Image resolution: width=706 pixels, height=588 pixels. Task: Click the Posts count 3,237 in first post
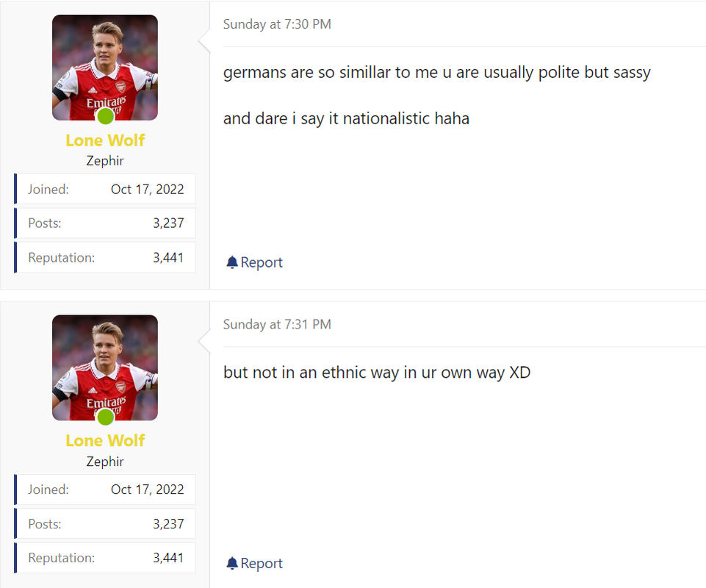coord(168,223)
